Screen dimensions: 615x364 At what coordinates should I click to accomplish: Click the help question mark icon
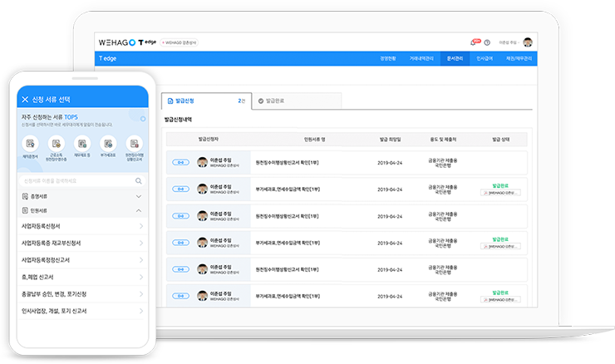click(x=487, y=42)
